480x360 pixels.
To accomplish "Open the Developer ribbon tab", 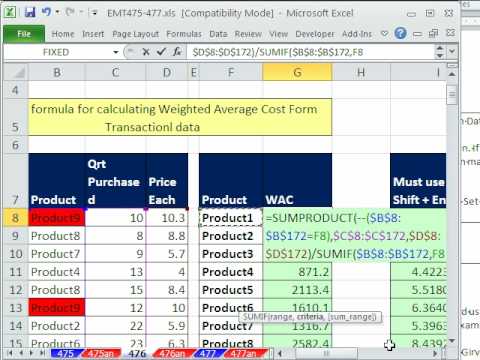I will (315, 34).
